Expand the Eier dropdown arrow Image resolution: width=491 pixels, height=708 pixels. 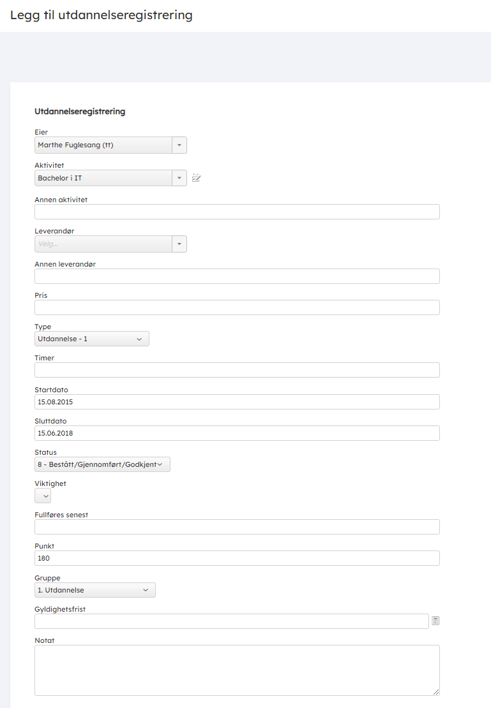click(x=179, y=145)
